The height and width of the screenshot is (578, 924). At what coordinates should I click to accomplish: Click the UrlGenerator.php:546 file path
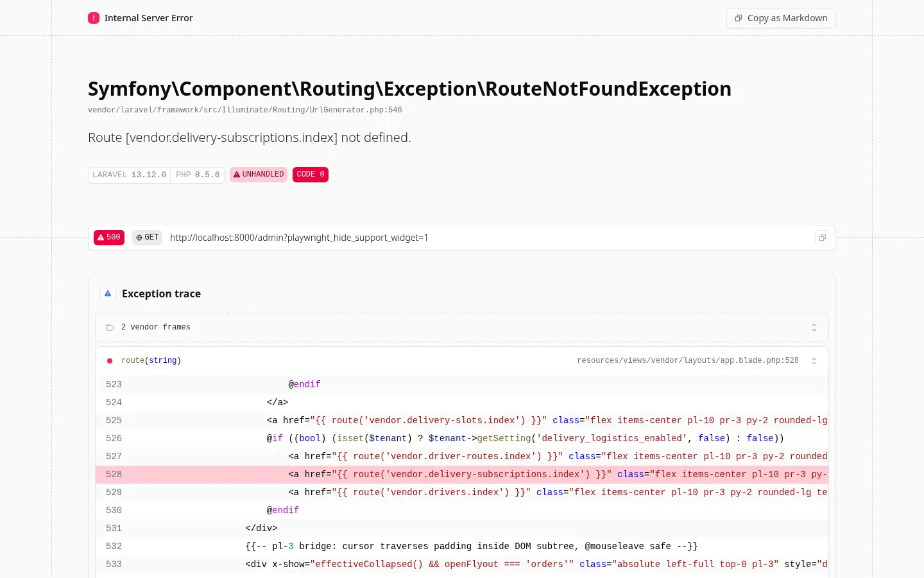click(245, 110)
